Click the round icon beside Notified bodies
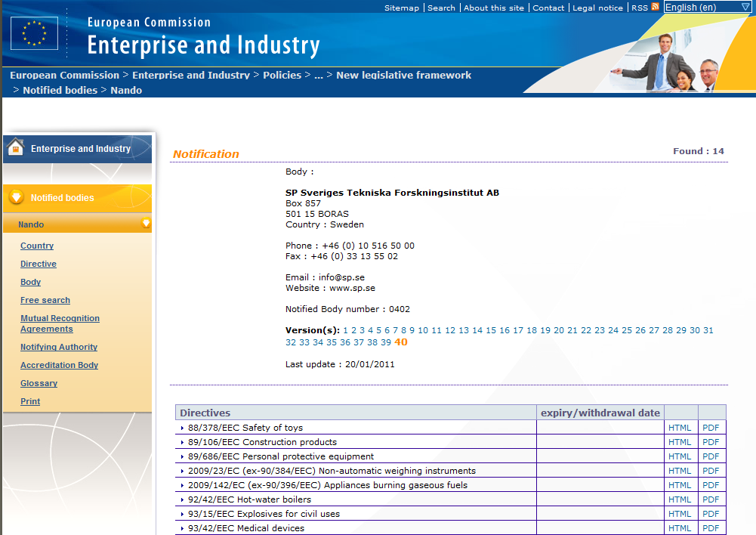The height and width of the screenshot is (535, 756). point(17,196)
